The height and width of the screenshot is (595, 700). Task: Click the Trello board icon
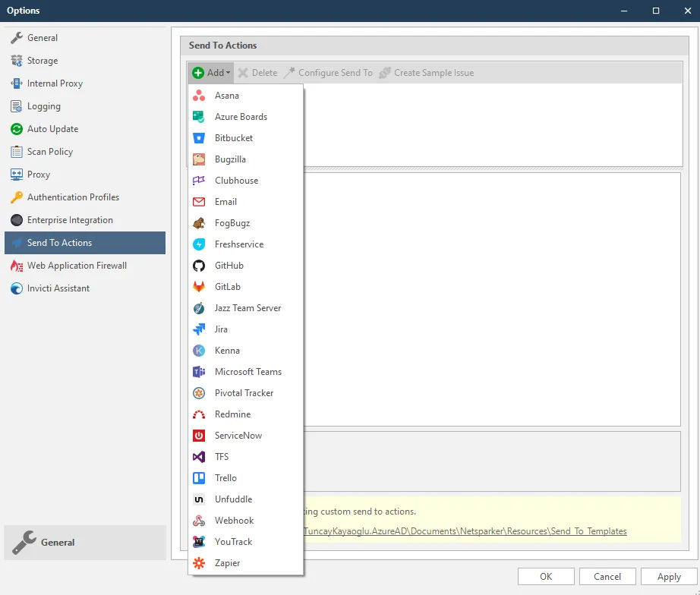point(199,478)
